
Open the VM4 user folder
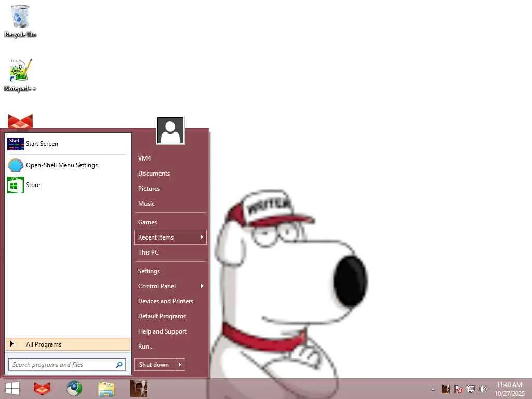point(170,158)
